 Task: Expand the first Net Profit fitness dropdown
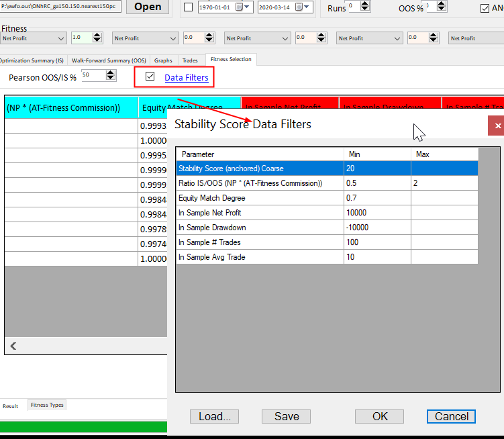click(62, 38)
